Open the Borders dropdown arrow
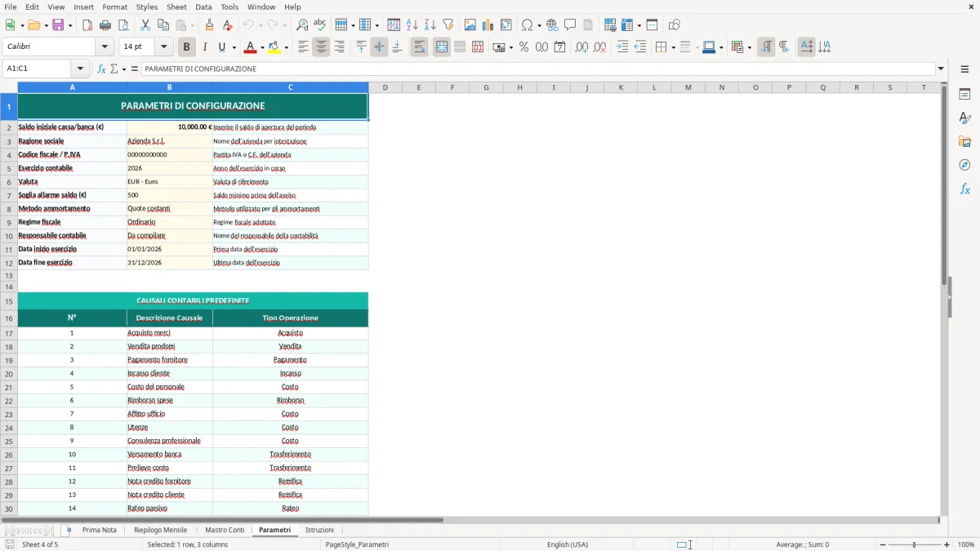This screenshot has height=551, width=980. pyautogui.click(x=672, y=47)
